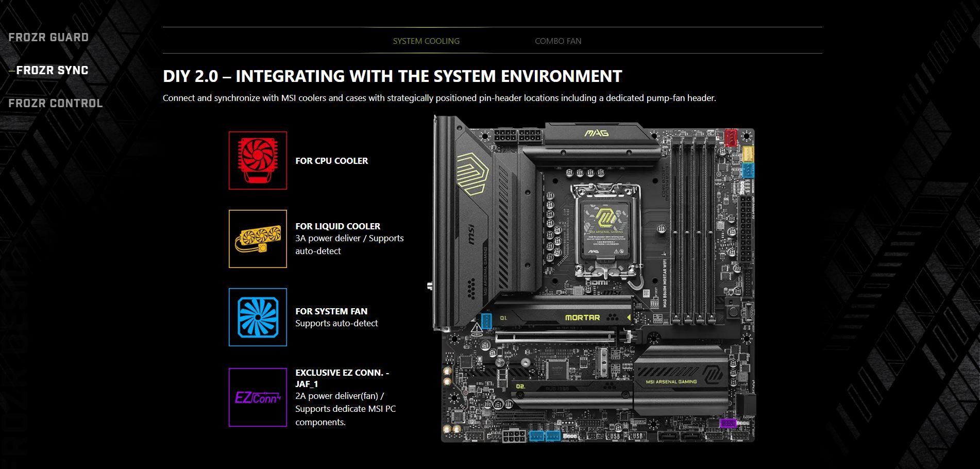Select the red CPU cooler icon

point(258,160)
